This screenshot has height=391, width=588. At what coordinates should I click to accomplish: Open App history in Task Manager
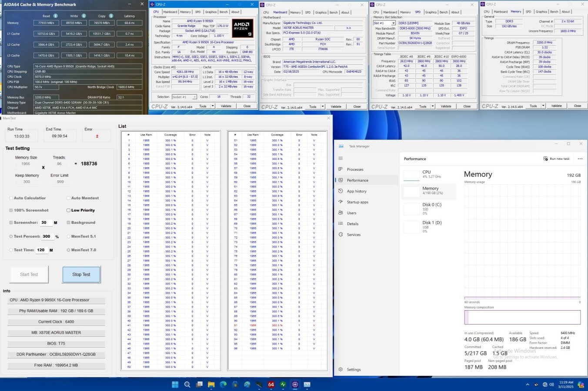pos(366,191)
